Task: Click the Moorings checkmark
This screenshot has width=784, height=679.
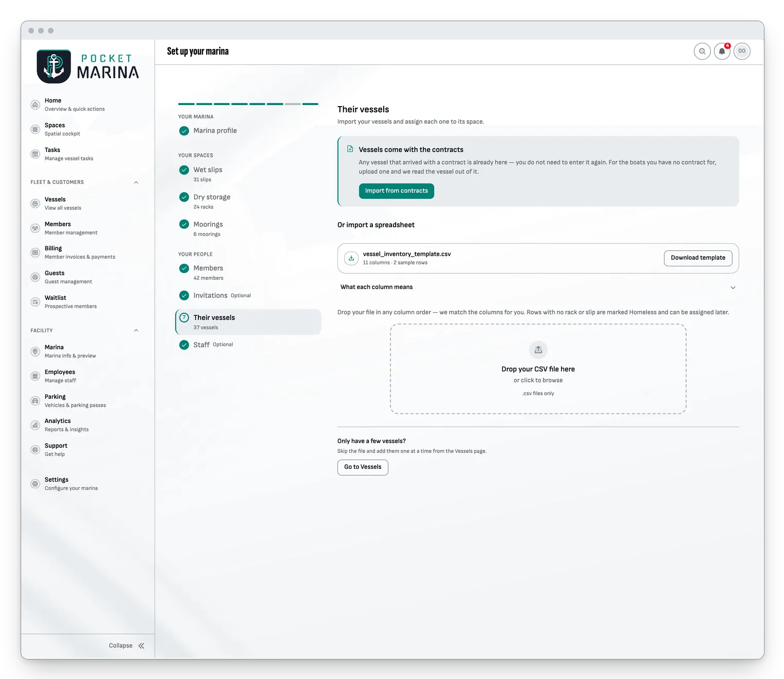Action: point(184,224)
